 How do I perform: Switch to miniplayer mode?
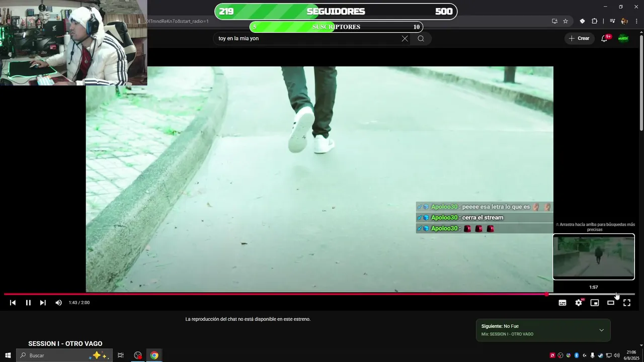(595, 303)
